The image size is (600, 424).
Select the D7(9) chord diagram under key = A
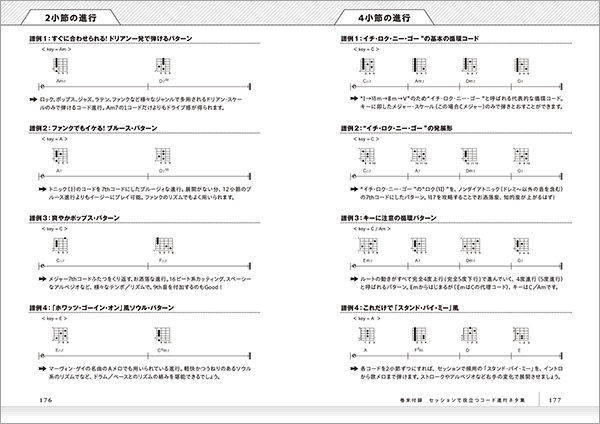(x=163, y=157)
